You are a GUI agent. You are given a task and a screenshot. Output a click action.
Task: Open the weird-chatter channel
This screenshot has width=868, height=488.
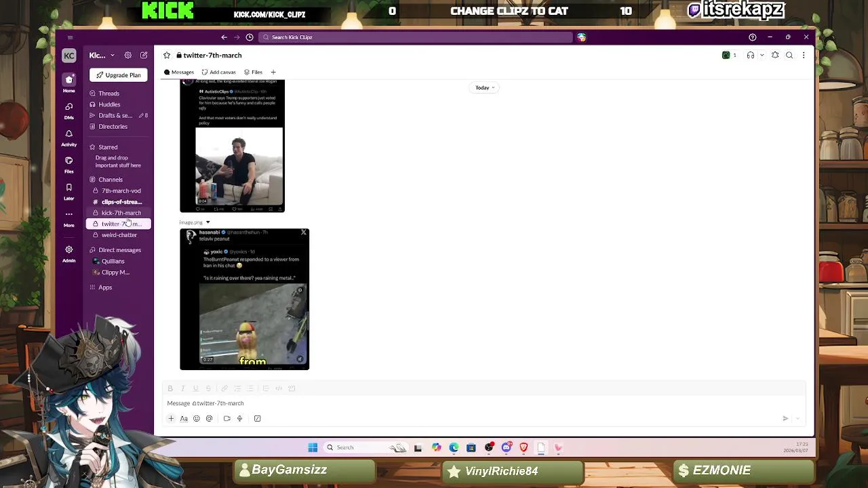click(x=119, y=235)
